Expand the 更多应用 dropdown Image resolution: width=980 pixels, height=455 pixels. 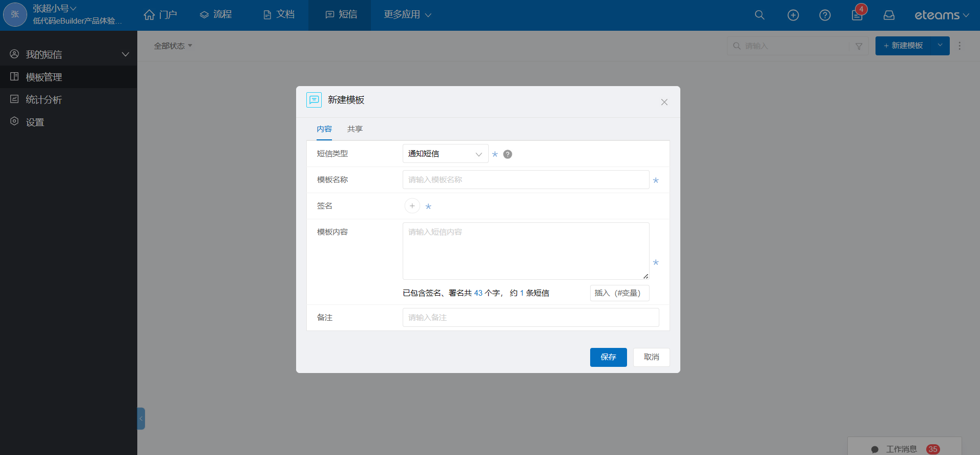point(408,15)
